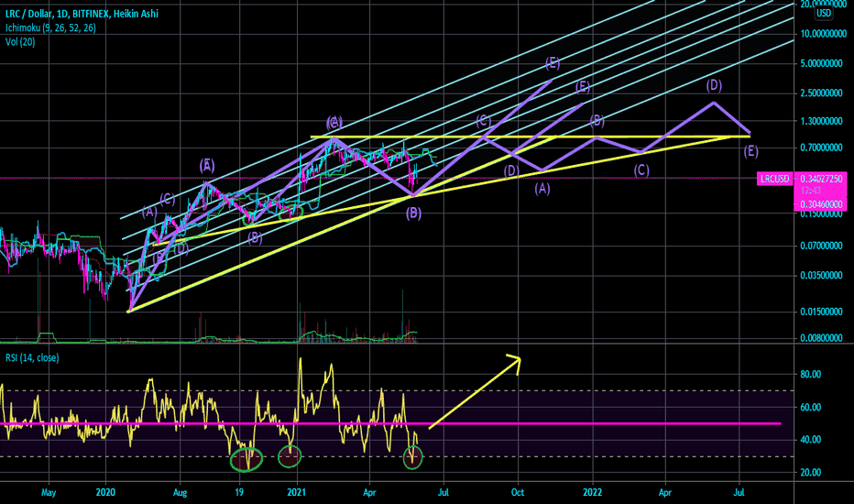The height and width of the screenshot is (504, 854).
Task: Select the (E) wave label at the projection's end
Action: [x=750, y=151]
